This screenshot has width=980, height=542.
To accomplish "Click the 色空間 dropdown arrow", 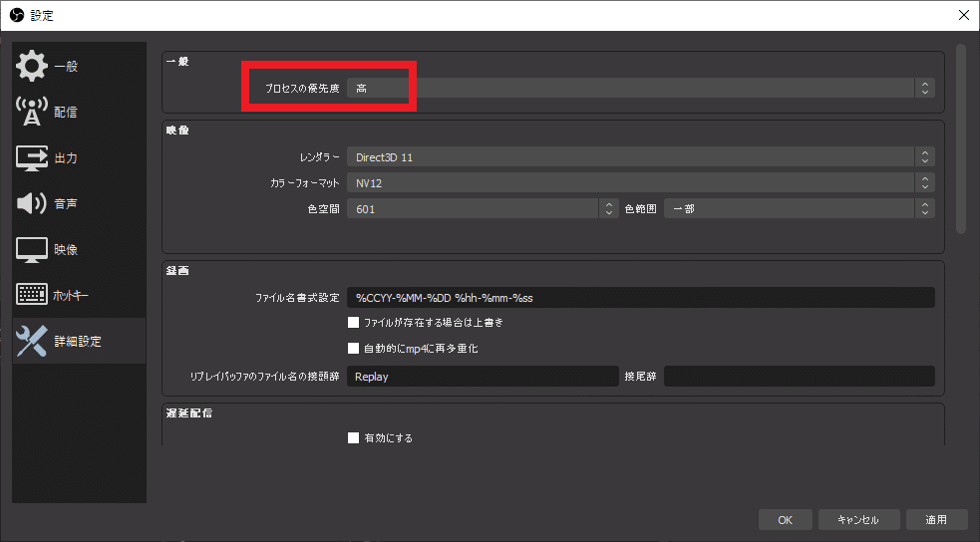I will [609, 209].
